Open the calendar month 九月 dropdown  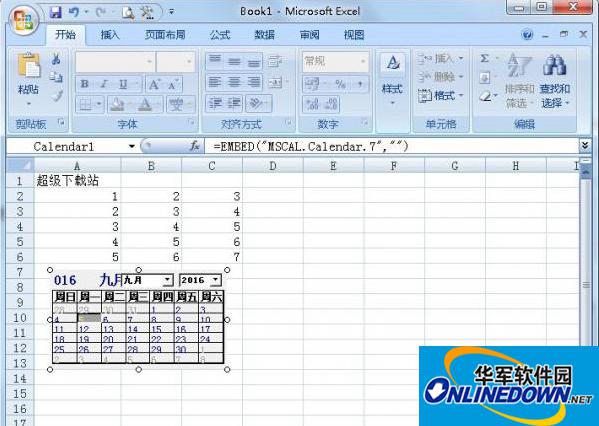coord(168,280)
